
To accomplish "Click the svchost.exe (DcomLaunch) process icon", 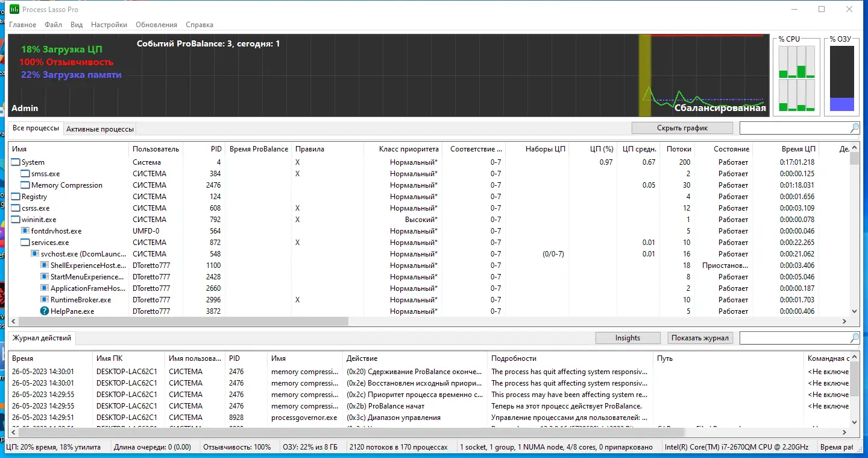I will pos(35,253).
